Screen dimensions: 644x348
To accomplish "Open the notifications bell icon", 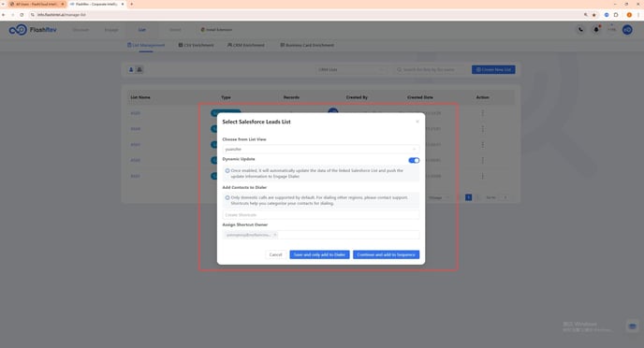I will click(596, 30).
